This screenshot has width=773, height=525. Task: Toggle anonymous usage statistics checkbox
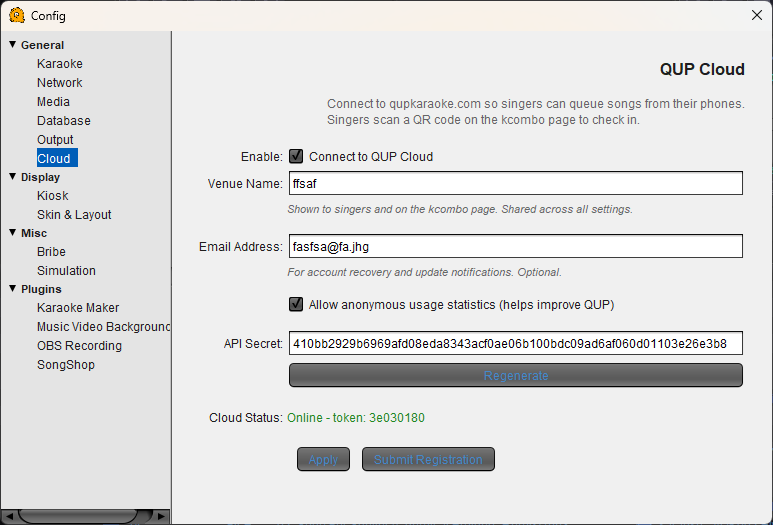pyautogui.click(x=296, y=304)
